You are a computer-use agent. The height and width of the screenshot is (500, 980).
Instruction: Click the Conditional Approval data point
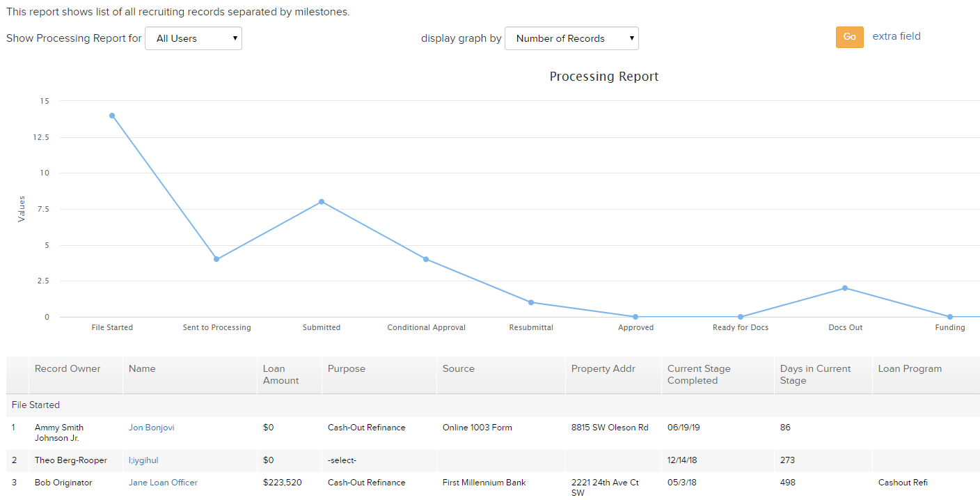tap(426, 259)
